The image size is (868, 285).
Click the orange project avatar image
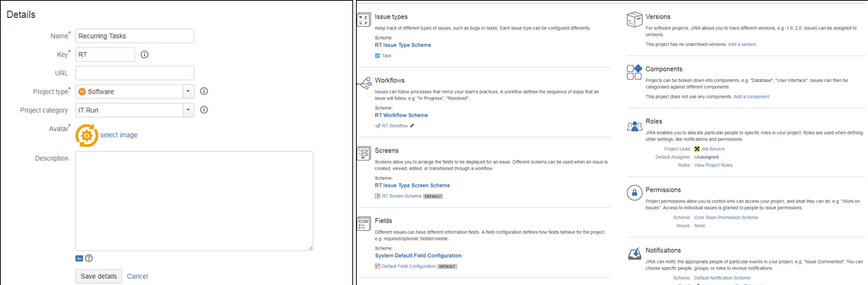click(x=86, y=135)
